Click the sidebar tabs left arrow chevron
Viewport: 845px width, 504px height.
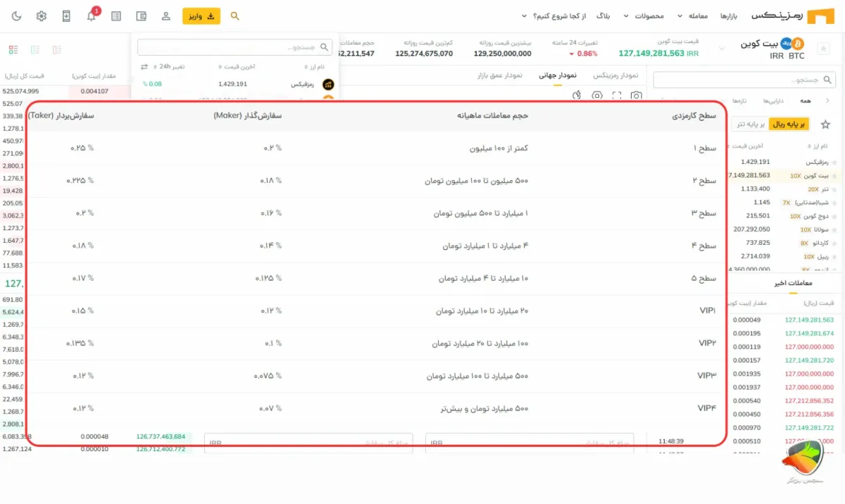click(x=827, y=101)
